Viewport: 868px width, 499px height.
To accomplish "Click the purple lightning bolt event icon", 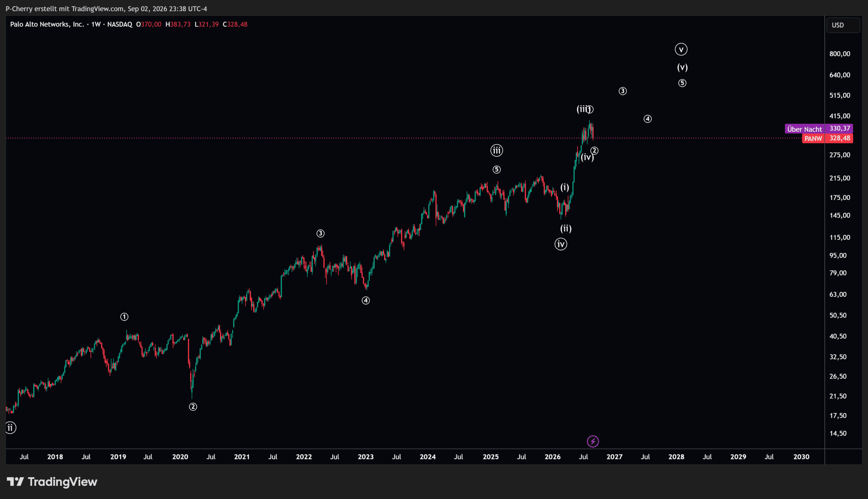I will click(x=593, y=441).
